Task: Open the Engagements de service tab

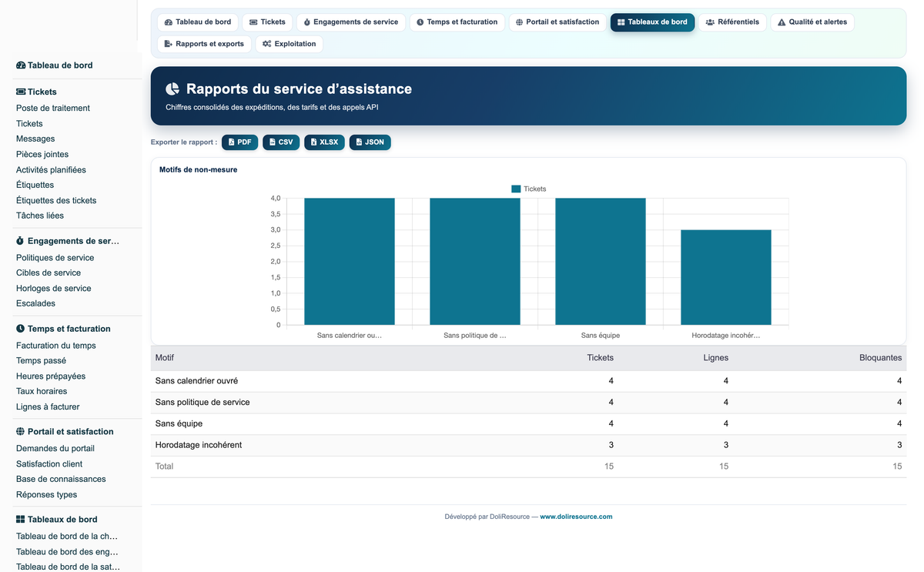Action: point(351,22)
